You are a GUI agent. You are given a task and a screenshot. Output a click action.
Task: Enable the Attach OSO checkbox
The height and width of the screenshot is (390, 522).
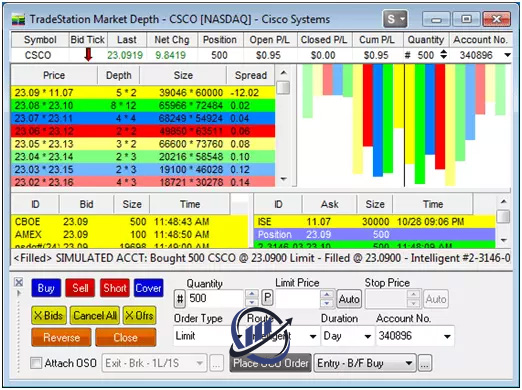coord(36,363)
